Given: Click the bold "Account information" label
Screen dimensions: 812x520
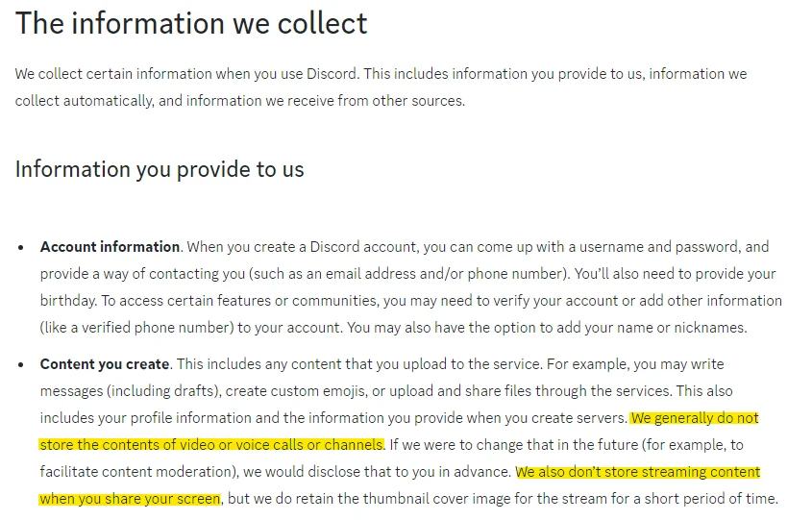Looking at the screenshot, I should (111, 247).
